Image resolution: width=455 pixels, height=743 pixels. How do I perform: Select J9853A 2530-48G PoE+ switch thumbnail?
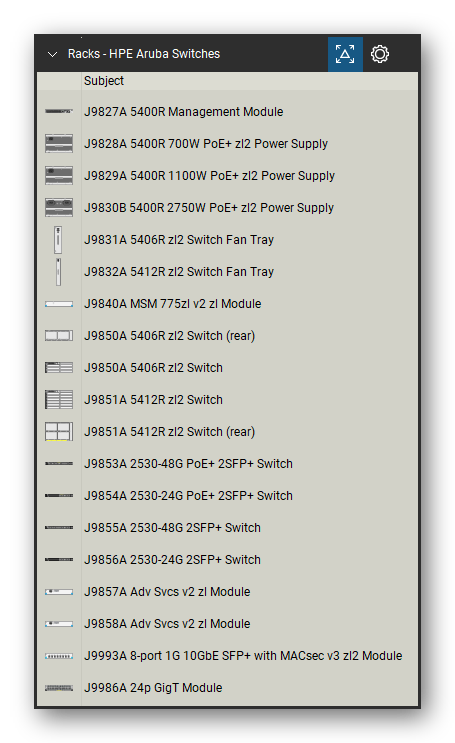click(x=59, y=463)
